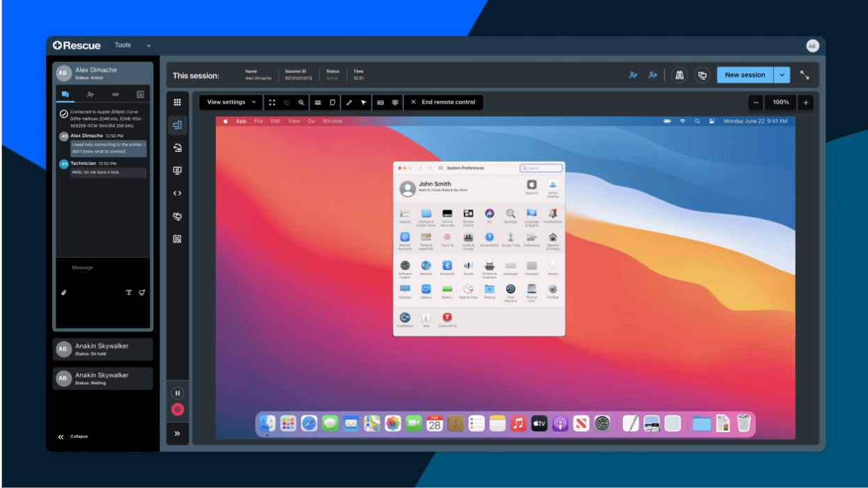Image resolution: width=868 pixels, height=488 pixels.
Task: Switch to the chat tab for Alex Dimache
Action: coord(65,93)
